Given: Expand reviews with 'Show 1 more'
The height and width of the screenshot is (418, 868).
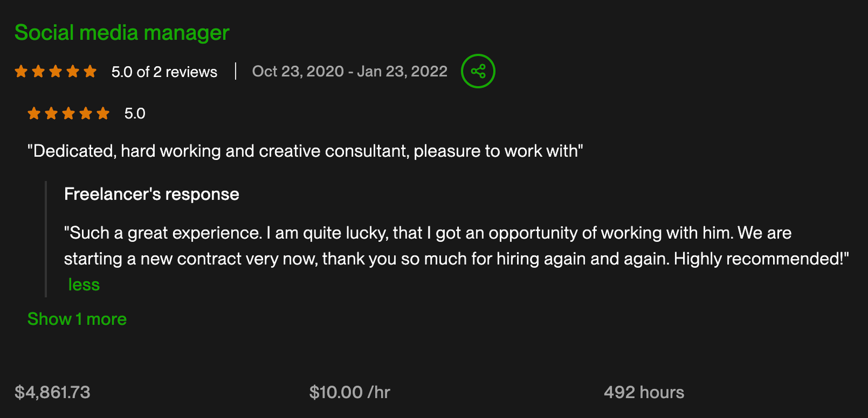Looking at the screenshot, I should (77, 319).
